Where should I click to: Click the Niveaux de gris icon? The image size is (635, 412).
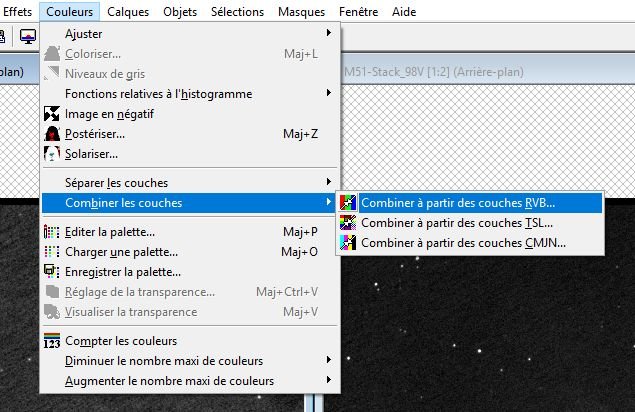(52, 74)
